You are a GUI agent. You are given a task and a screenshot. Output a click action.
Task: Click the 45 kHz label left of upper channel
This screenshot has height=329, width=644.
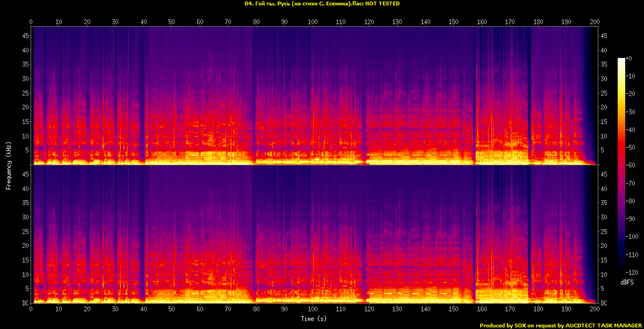pos(24,36)
